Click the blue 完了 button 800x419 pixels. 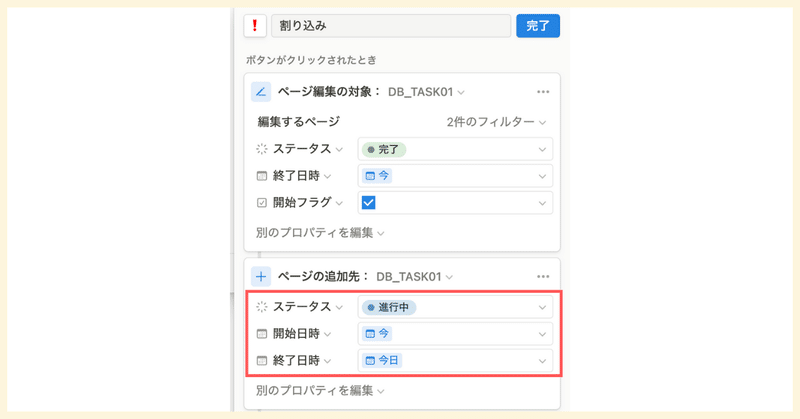[x=538, y=26]
